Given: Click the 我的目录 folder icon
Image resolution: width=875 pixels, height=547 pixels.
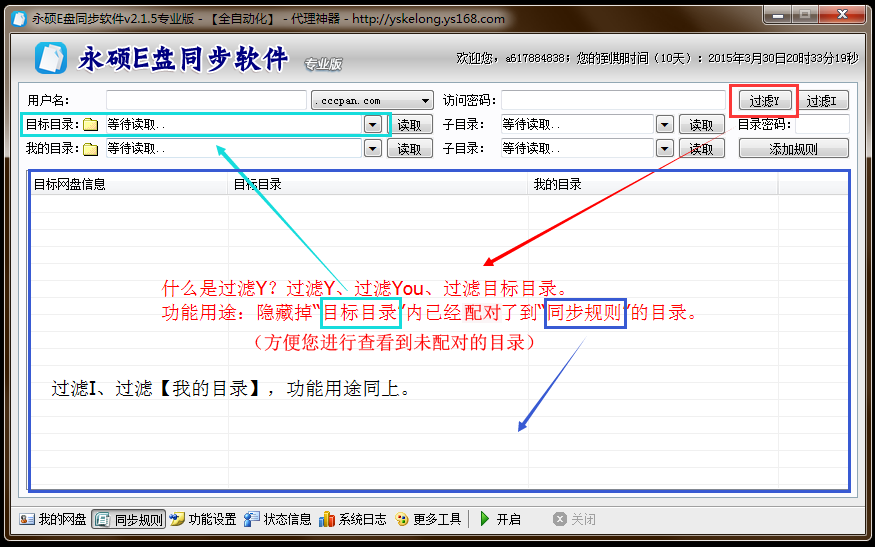Looking at the screenshot, I should pos(91,149).
